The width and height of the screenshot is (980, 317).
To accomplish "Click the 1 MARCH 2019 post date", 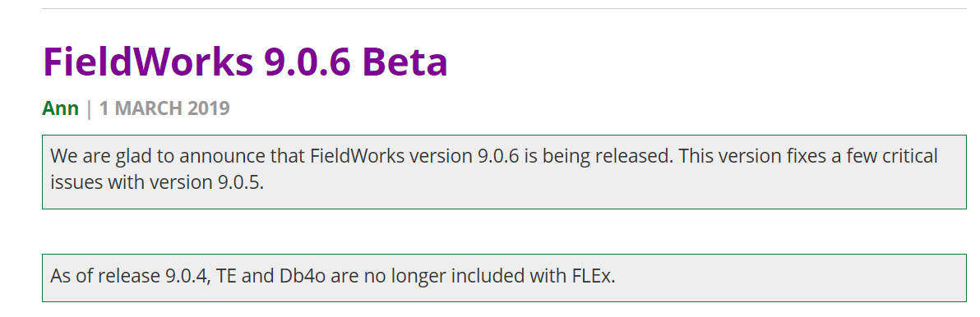I will (x=164, y=108).
